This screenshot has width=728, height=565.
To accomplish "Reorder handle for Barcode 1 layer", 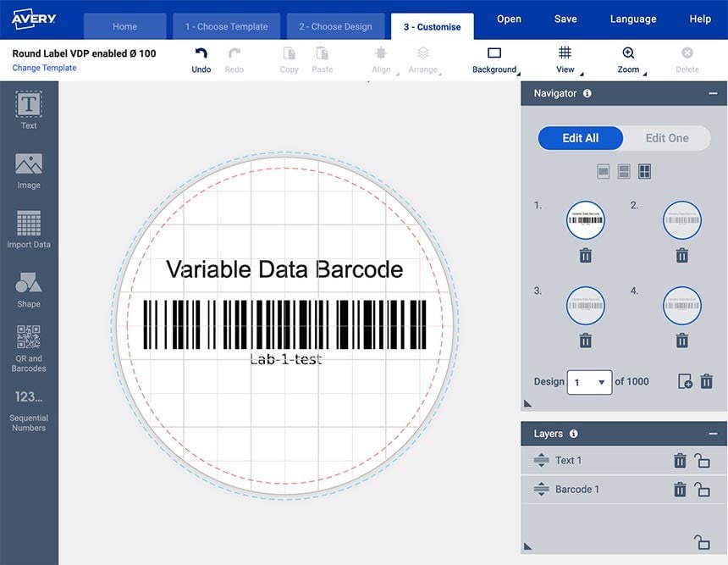I will [542, 490].
